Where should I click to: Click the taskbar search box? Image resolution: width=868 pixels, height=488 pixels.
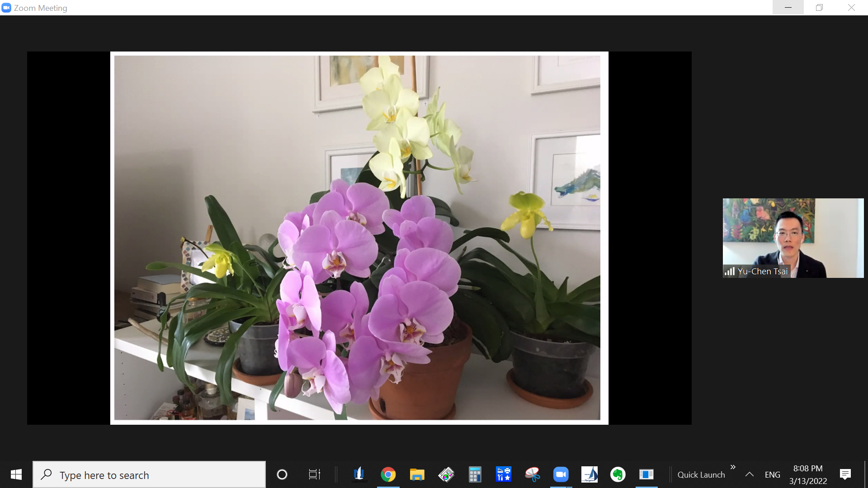click(149, 474)
